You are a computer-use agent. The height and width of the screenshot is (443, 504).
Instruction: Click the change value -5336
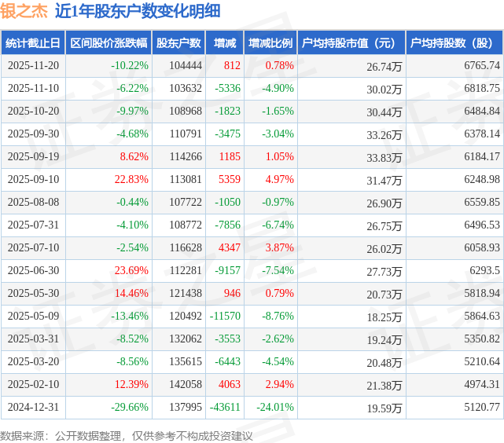tap(227, 88)
